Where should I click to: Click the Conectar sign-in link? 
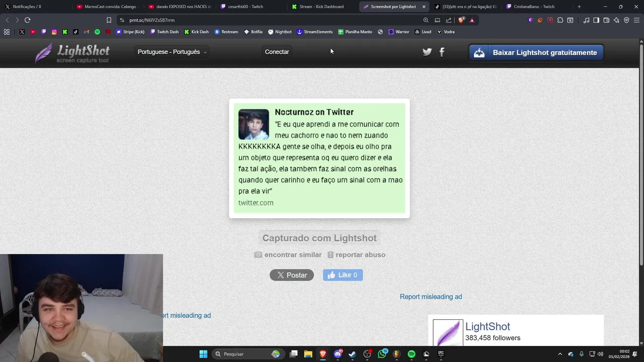pos(277,52)
